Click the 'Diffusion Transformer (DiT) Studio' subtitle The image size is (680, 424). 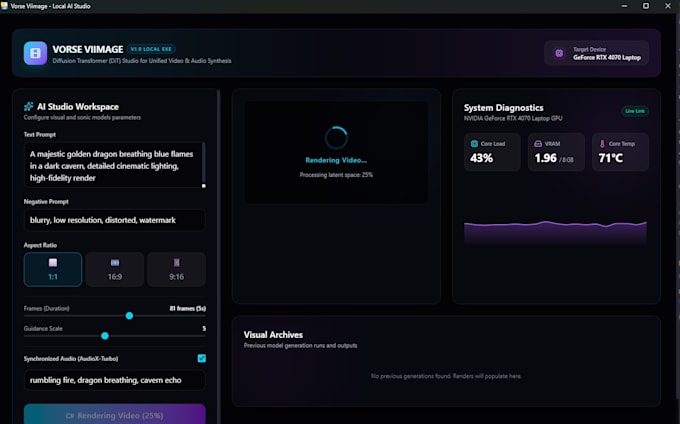142,61
